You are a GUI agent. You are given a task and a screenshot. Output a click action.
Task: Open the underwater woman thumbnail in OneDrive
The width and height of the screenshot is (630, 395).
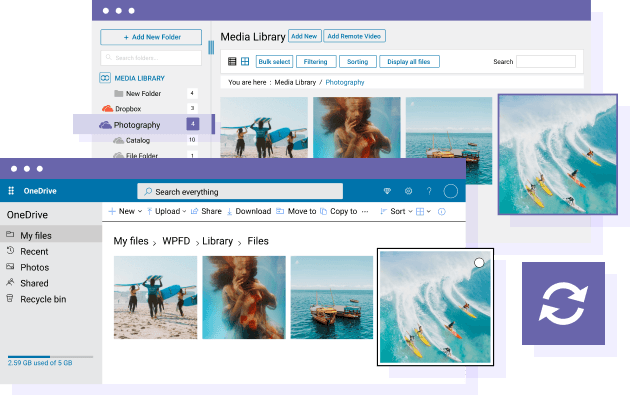244,298
